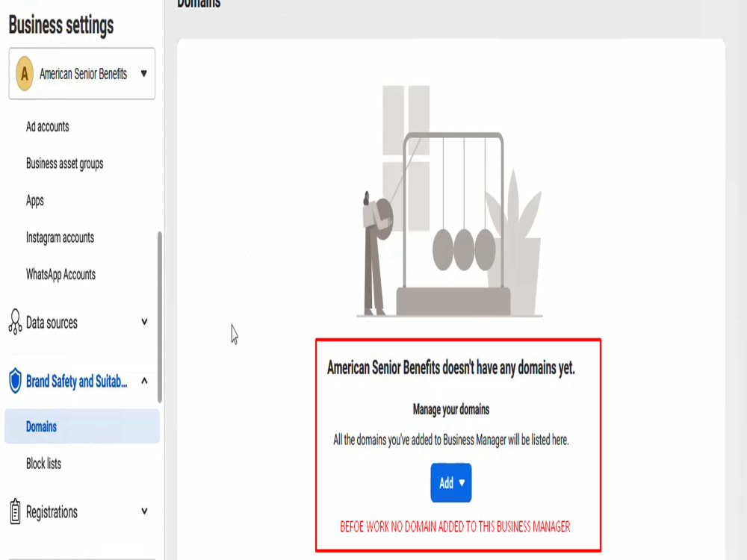Open Block lists

point(43,464)
